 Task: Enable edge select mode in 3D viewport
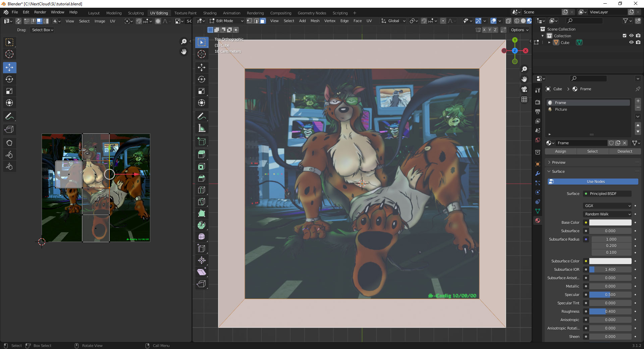256,21
